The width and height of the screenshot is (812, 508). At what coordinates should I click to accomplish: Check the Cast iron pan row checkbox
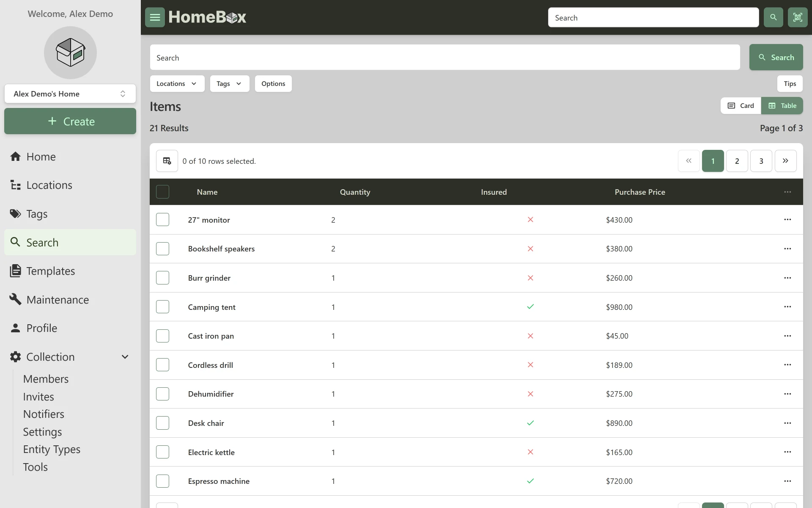pyautogui.click(x=162, y=336)
